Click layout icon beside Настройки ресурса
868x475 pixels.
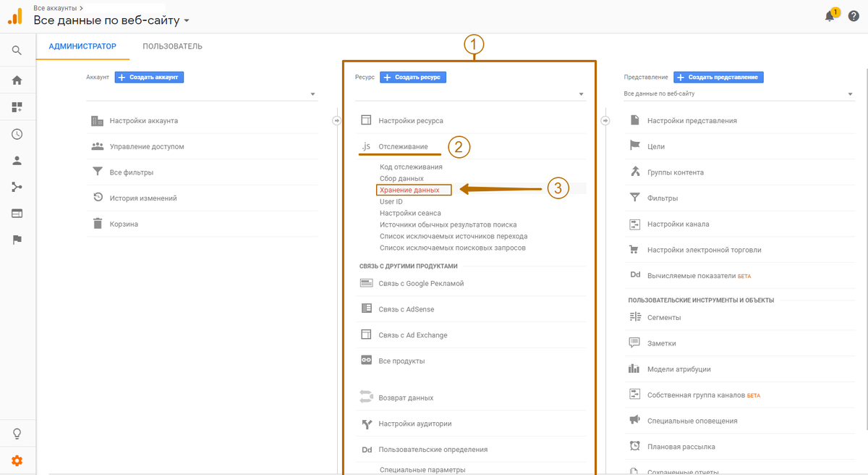pos(366,120)
